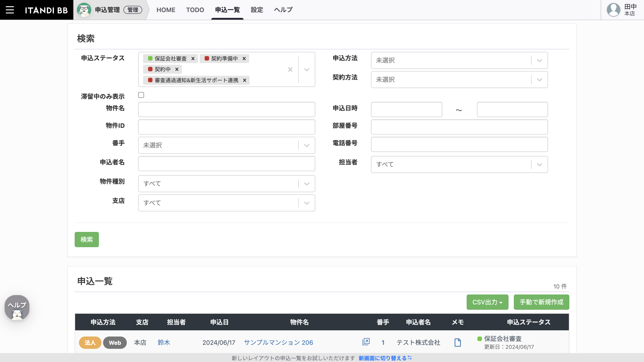Switch to the TODO tab
The width and height of the screenshot is (644, 362).
(x=195, y=10)
